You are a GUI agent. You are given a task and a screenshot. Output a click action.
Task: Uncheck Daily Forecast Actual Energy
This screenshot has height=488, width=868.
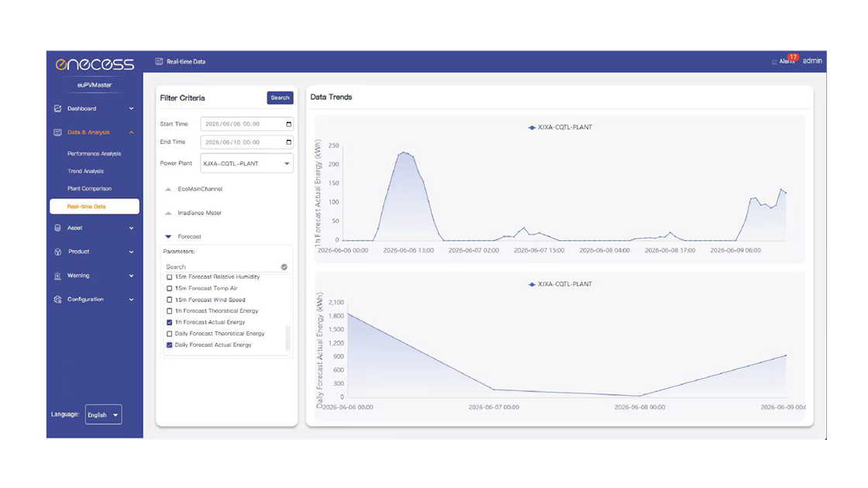coord(170,345)
